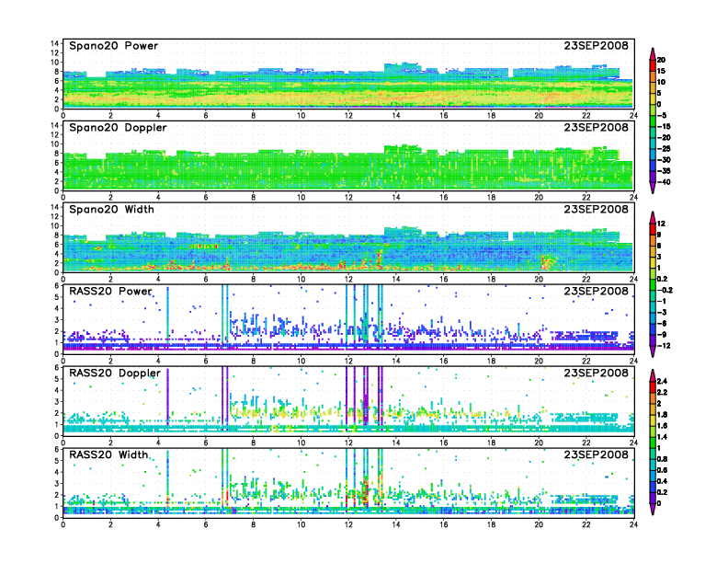Click the -40 label on the top colorbar

tap(664, 182)
